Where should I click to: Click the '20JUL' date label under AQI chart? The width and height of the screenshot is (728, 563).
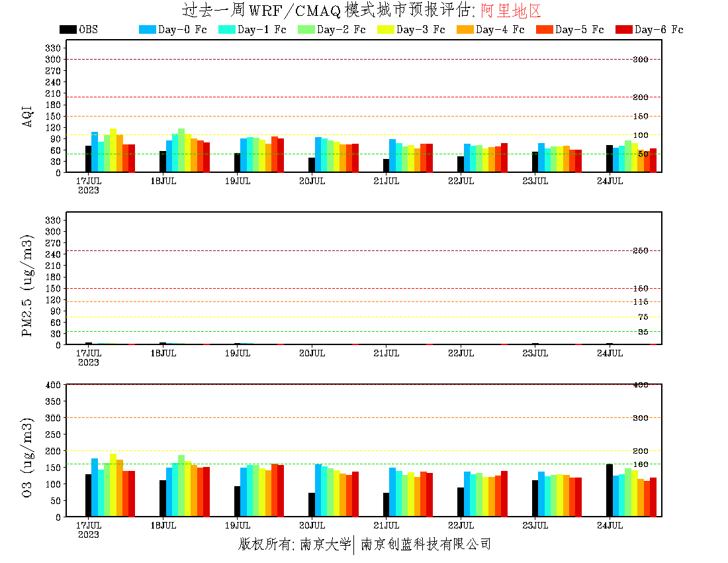312,181
